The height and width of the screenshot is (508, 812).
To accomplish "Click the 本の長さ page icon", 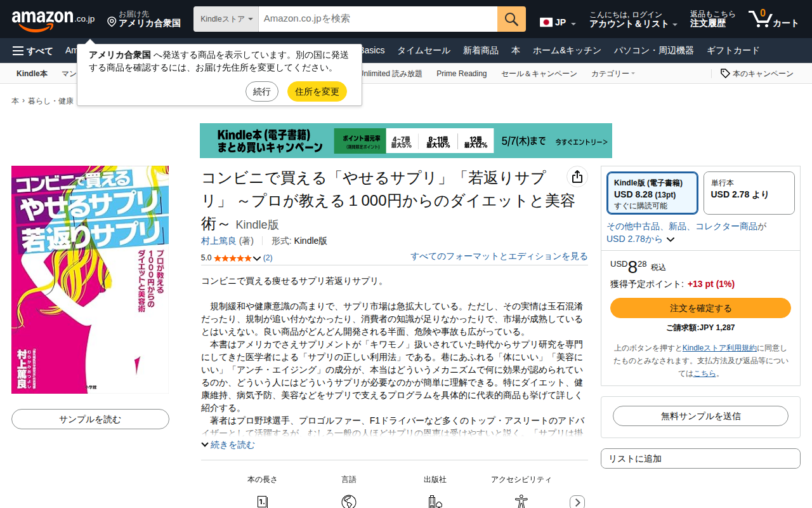I will pyautogui.click(x=263, y=502).
